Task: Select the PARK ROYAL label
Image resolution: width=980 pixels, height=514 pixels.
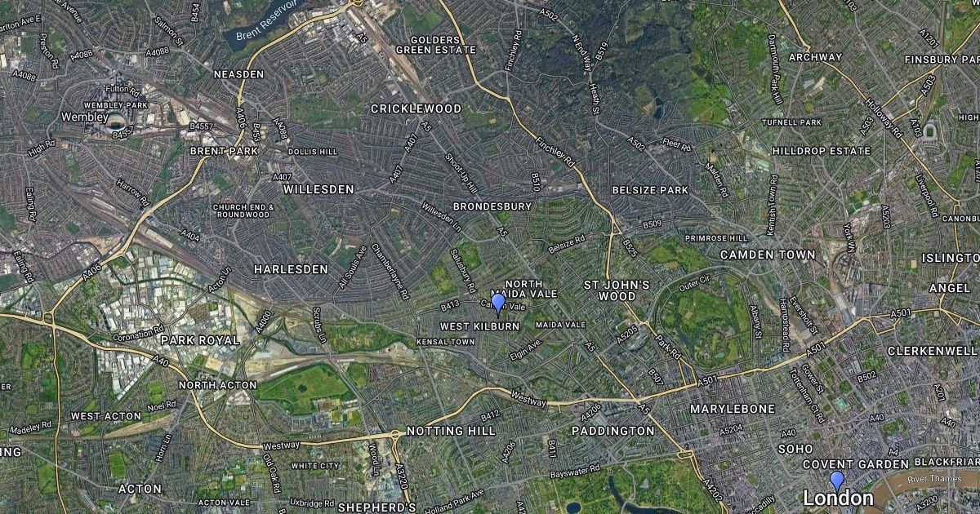Action: click(x=200, y=340)
